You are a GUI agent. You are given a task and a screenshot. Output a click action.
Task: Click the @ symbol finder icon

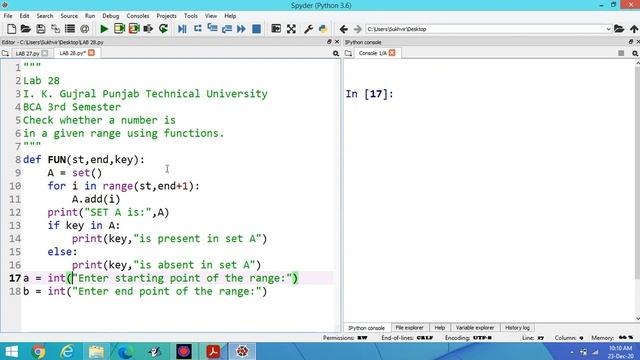coord(84,29)
